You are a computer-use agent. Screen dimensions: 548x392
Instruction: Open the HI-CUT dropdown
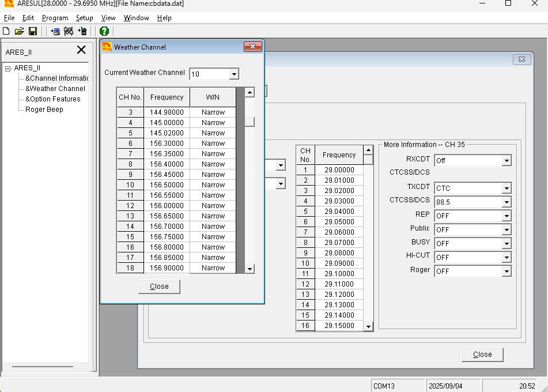pyautogui.click(x=507, y=258)
